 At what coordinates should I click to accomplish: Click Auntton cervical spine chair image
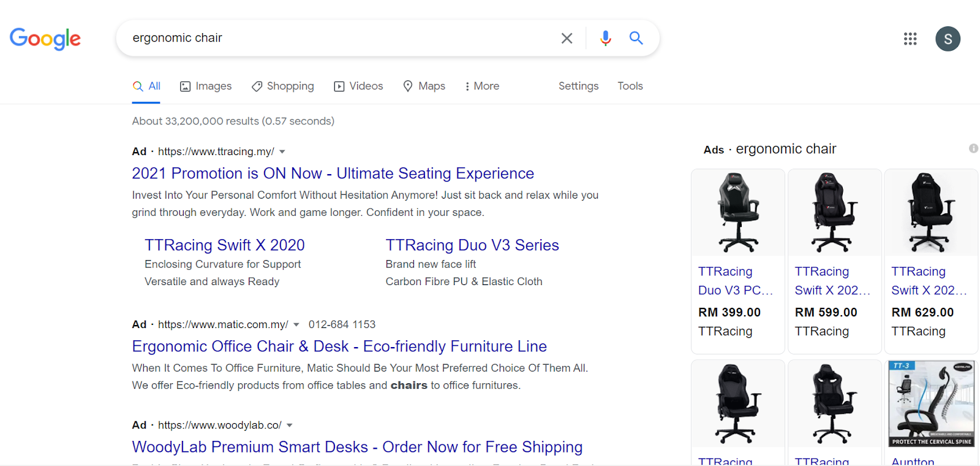(x=931, y=404)
